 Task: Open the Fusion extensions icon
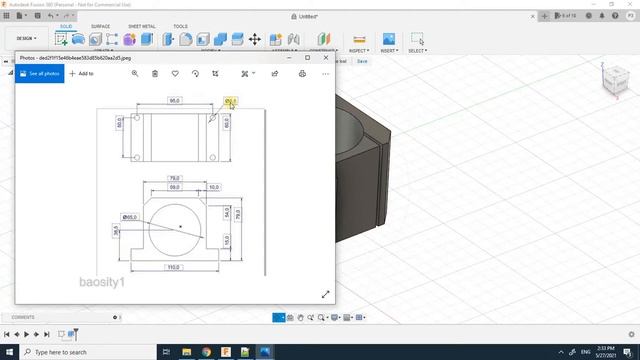[x=566, y=16]
